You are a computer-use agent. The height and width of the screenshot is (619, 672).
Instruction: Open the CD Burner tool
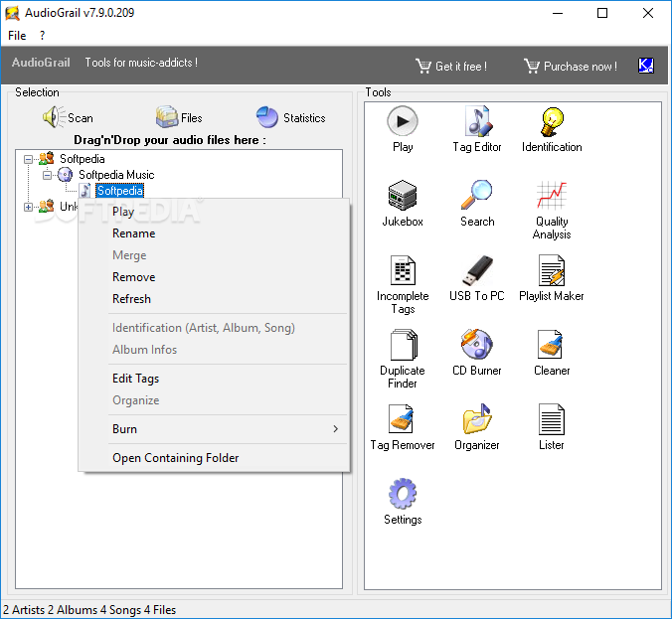(x=477, y=345)
